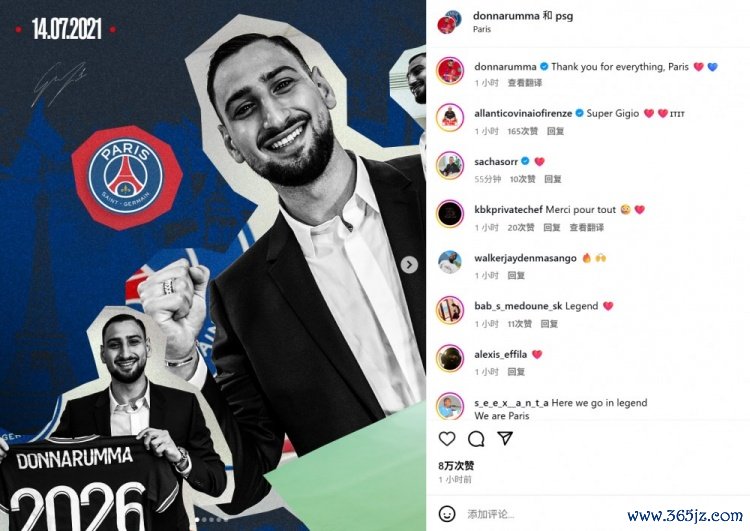The width and height of the screenshot is (750, 531).
Task: View the 165 likes on Super Gigio comment
Action: click(522, 131)
